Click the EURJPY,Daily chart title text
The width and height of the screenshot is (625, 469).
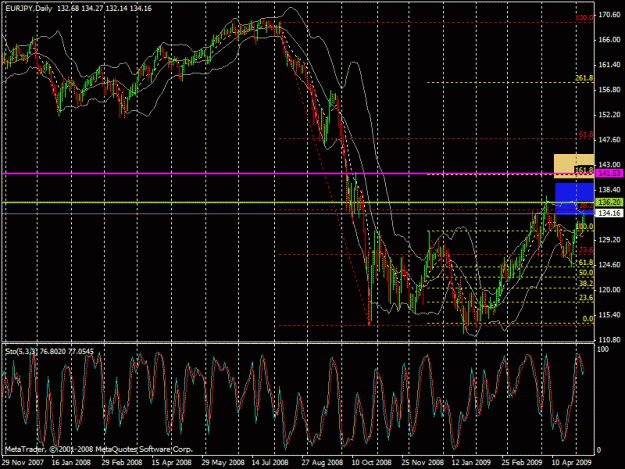click(29, 8)
